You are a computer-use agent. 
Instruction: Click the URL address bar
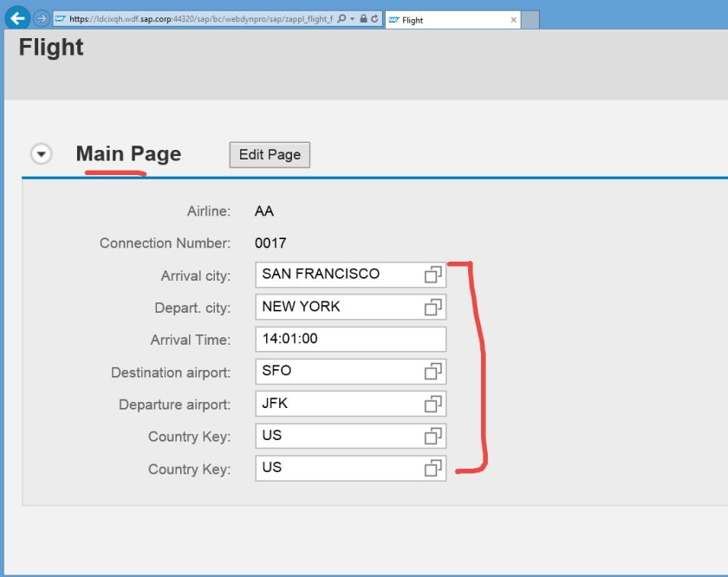coord(199,19)
